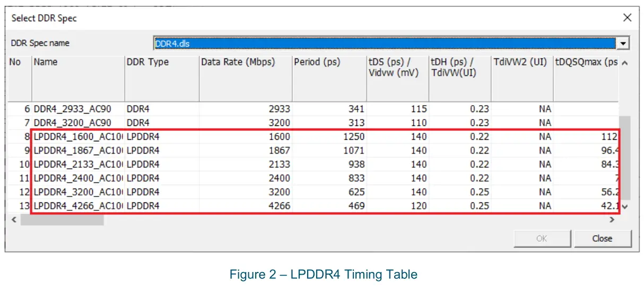Click the tDH (ps) / TdiVW(UI) header
This screenshot has height=289, width=644.
pos(459,78)
